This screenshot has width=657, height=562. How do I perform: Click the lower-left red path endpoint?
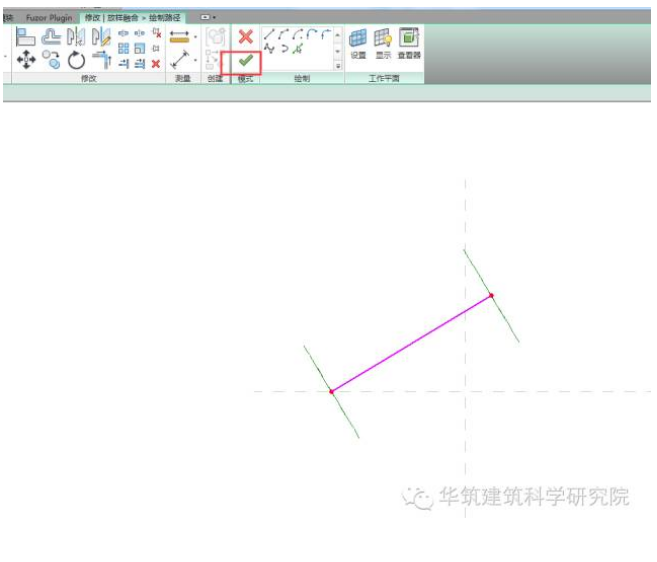point(331,392)
